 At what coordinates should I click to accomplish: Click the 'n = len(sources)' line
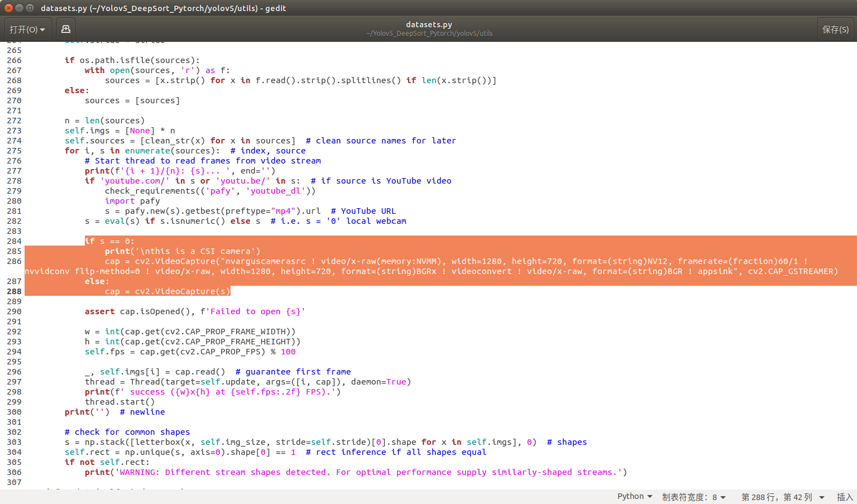tap(104, 121)
